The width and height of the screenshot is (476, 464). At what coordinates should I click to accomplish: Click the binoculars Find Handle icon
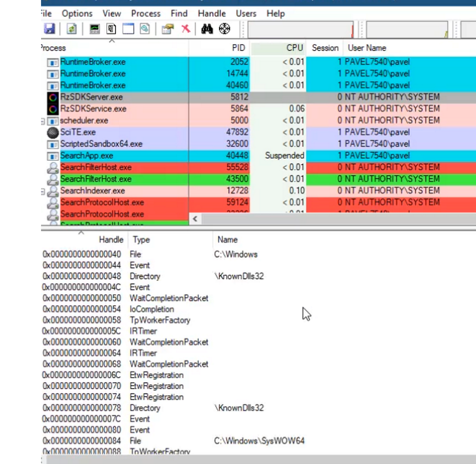[207, 29]
